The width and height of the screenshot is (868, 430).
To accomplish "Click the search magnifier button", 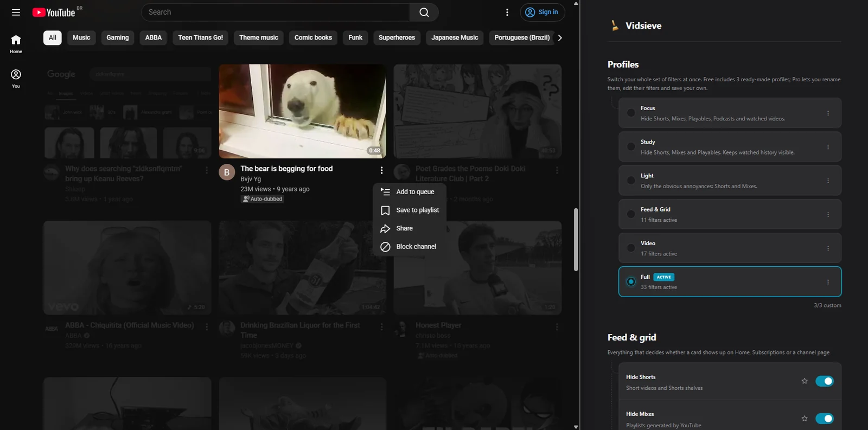I will pyautogui.click(x=424, y=12).
